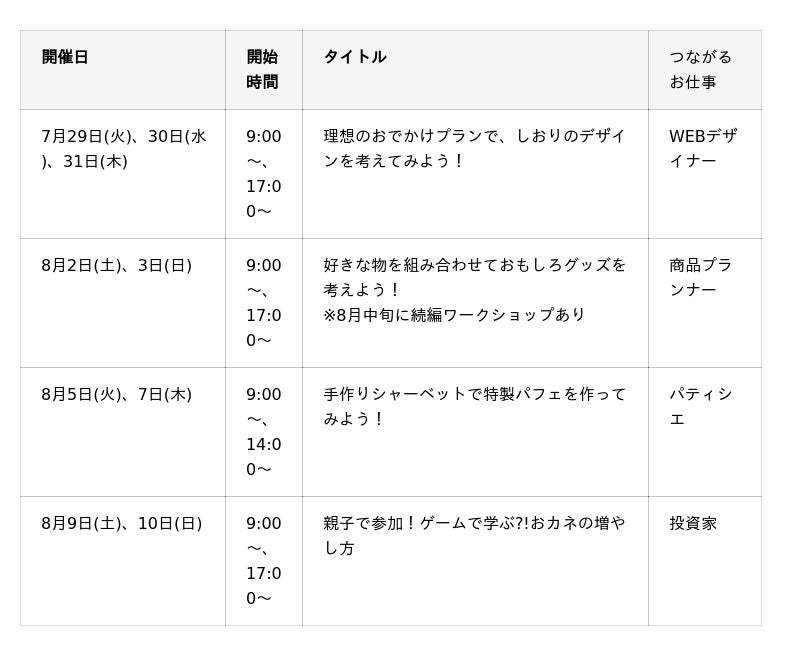Click the start time cell in the 商品プランナー row
Viewport: 800px width, 656px height.
point(264,302)
